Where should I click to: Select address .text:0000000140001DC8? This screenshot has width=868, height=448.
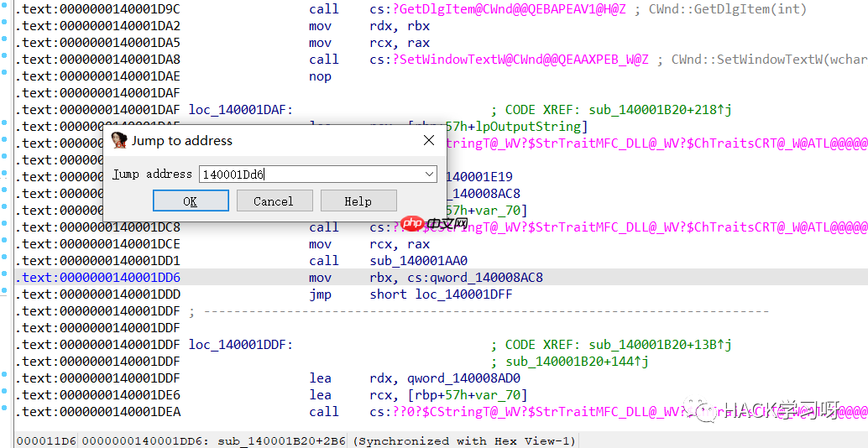(x=97, y=227)
